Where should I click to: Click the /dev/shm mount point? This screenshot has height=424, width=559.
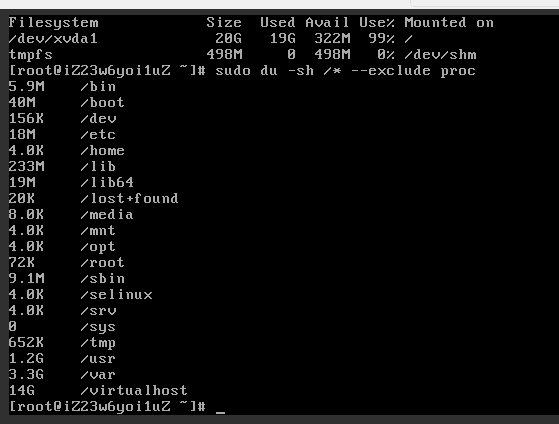click(x=440, y=55)
